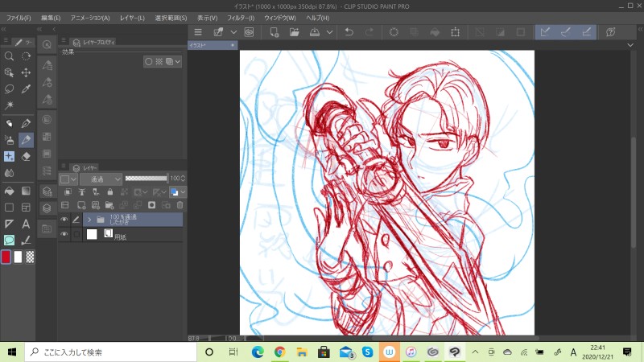Select the Move layer tool
The width and height of the screenshot is (644, 362).
point(26,72)
